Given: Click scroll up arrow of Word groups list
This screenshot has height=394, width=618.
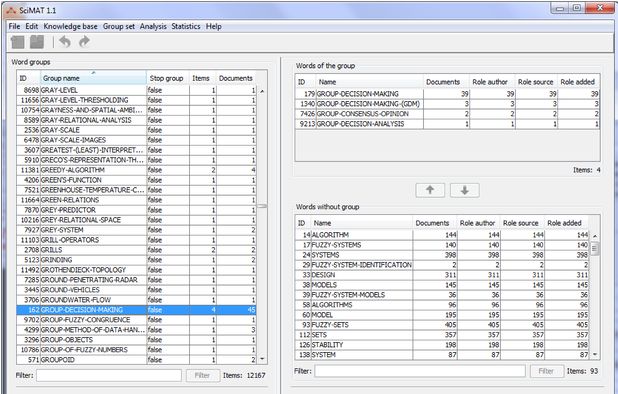Looking at the screenshot, I should click(262, 91).
